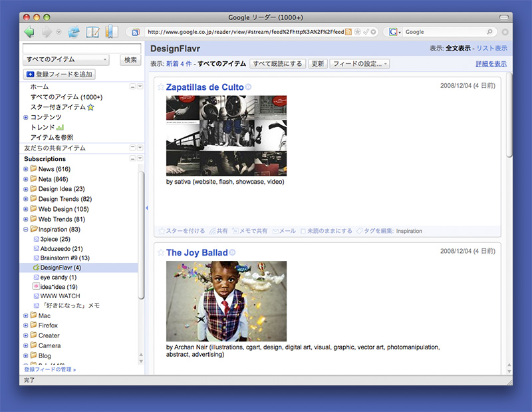The width and height of the screenshot is (532, 412).
Task: Open The Joy Ballad thumbnail image
Action: pyautogui.click(x=226, y=302)
